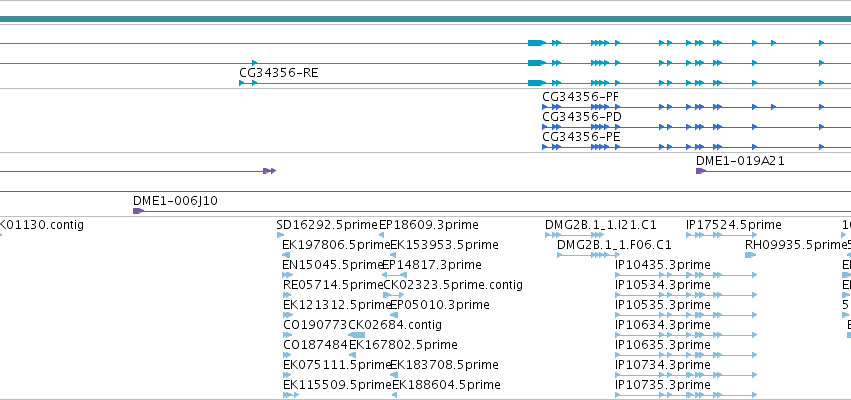Select the CG34356-PD protein feature label
This screenshot has height=400, width=851.
pos(582,117)
